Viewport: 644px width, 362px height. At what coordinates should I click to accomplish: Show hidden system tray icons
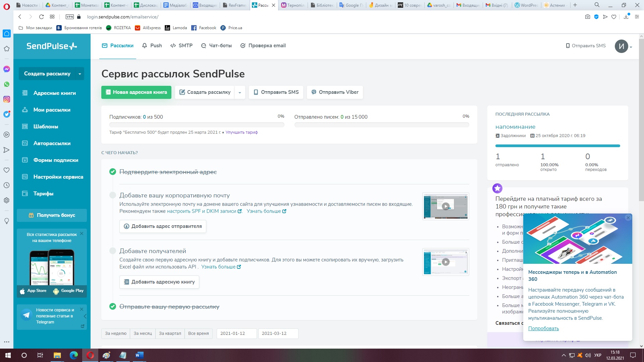point(564,355)
